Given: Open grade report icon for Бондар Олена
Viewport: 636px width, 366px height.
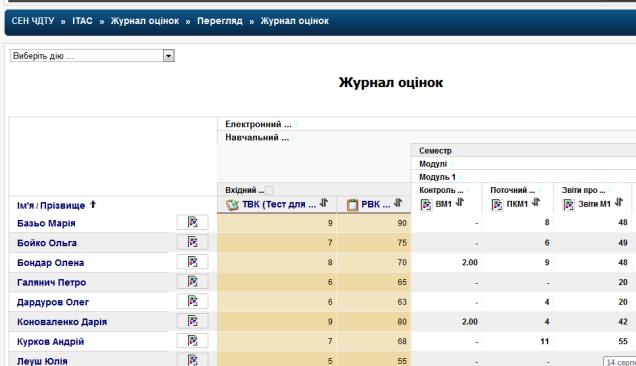Looking at the screenshot, I should 193,262.
